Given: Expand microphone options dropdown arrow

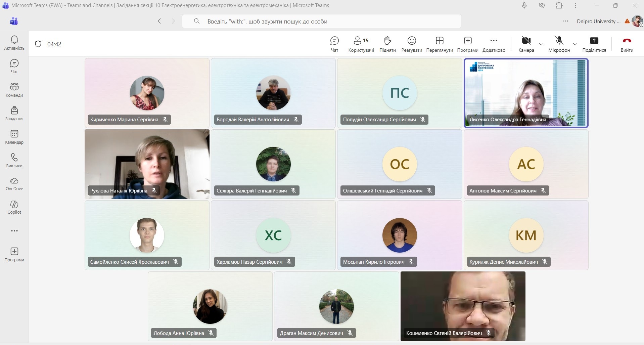Looking at the screenshot, I should point(575,44).
